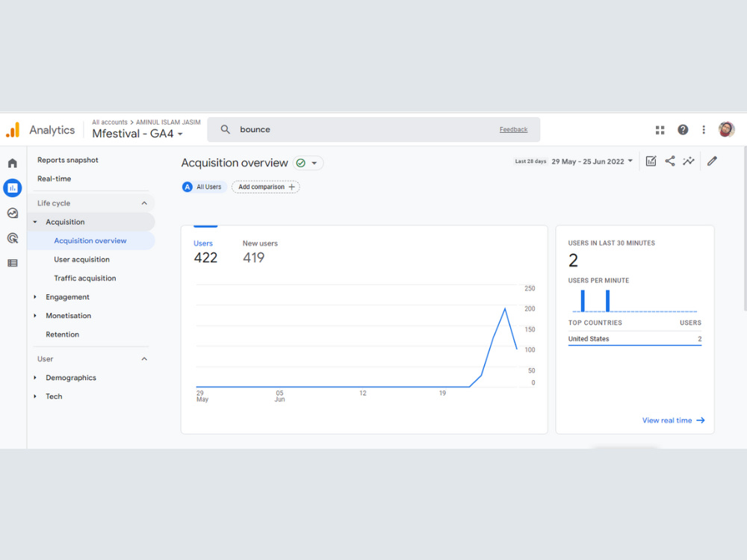Viewport: 747px width, 560px height.
Task: Expand the Demographics tree arrow
Action: (x=35, y=378)
